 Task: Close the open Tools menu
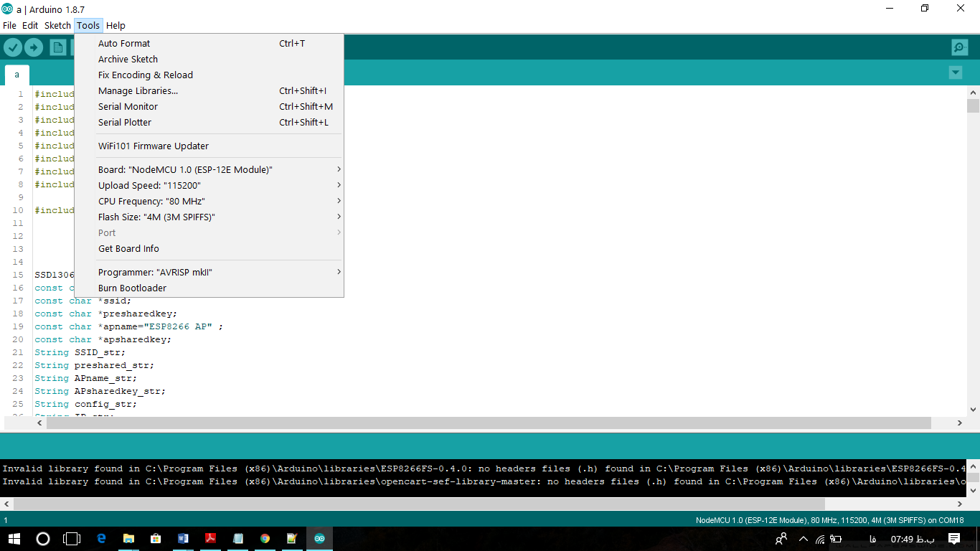click(x=88, y=25)
